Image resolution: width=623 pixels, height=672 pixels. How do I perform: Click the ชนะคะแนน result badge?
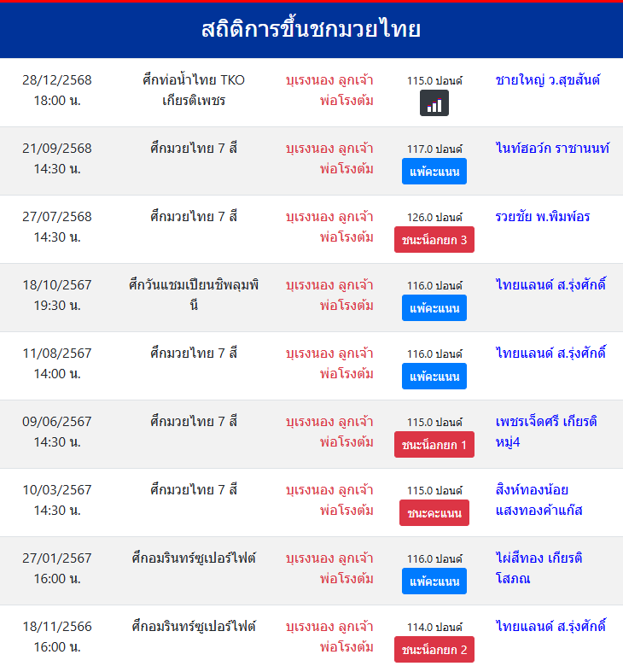434,513
